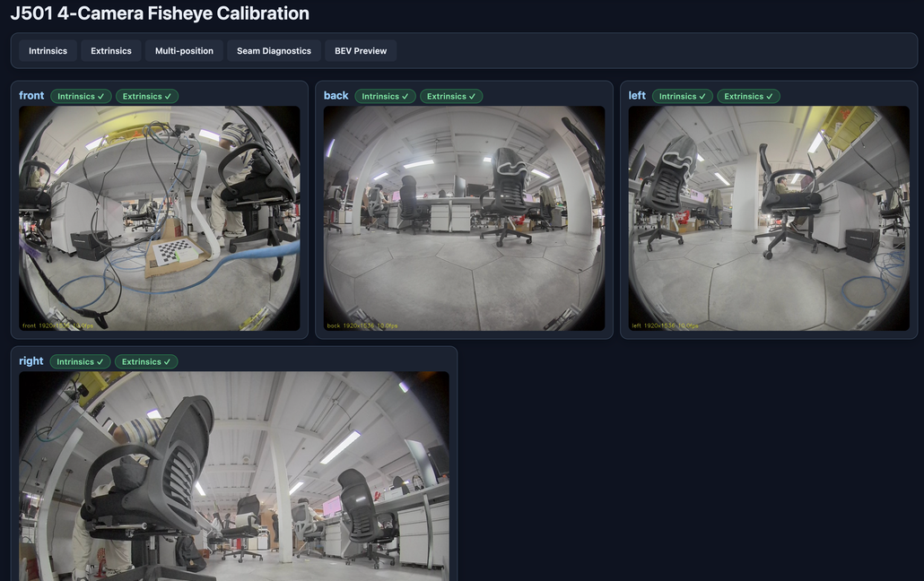924x581 pixels.
Task: Click the right camera Intrinsics badge
Action: 80,362
